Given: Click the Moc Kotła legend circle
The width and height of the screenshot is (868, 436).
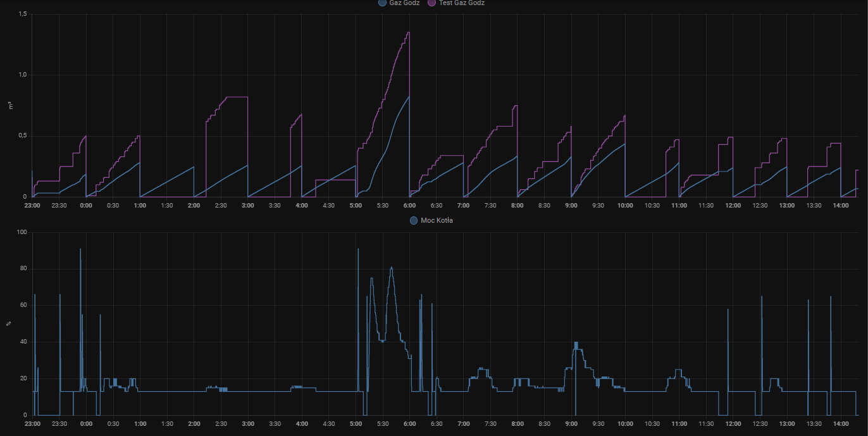Looking at the screenshot, I should coord(414,220).
